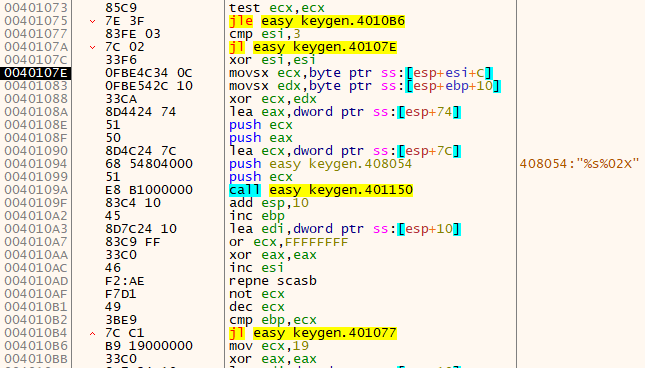Select the 'inc ebp' instruction

pyautogui.click(x=257, y=216)
